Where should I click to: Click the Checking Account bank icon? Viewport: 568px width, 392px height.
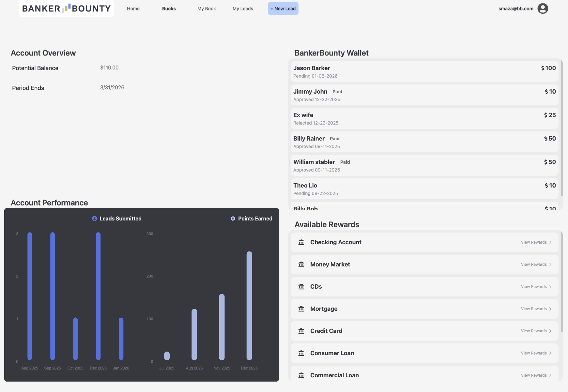301,242
